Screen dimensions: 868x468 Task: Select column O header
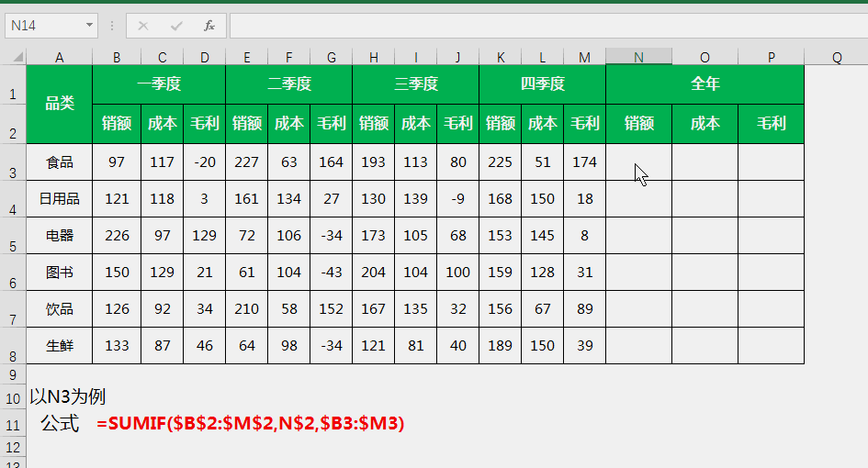tap(705, 57)
